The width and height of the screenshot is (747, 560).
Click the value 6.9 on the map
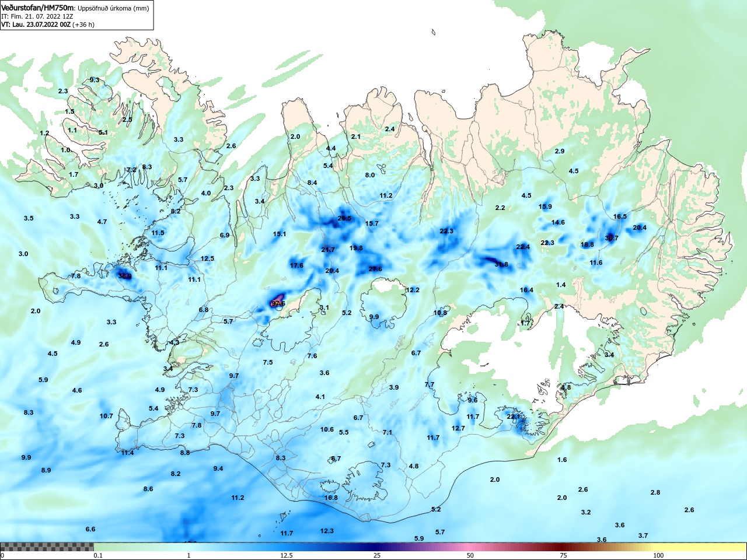225,235
